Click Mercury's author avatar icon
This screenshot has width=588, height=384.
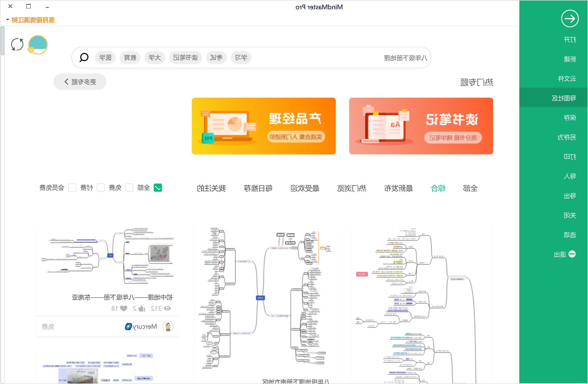tap(168, 326)
